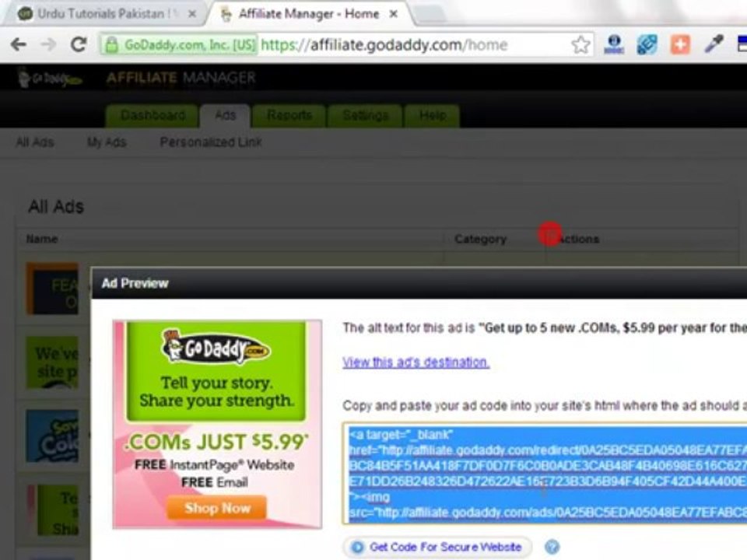Click the green padlock security icon

pyautogui.click(x=111, y=45)
